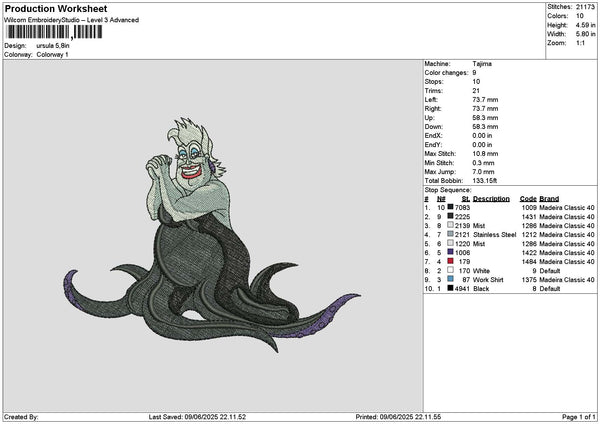Image resolution: width=600 pixels, height=424 pixels.
Task: Click the White thread color swatch
Action: tap(450, 270)
